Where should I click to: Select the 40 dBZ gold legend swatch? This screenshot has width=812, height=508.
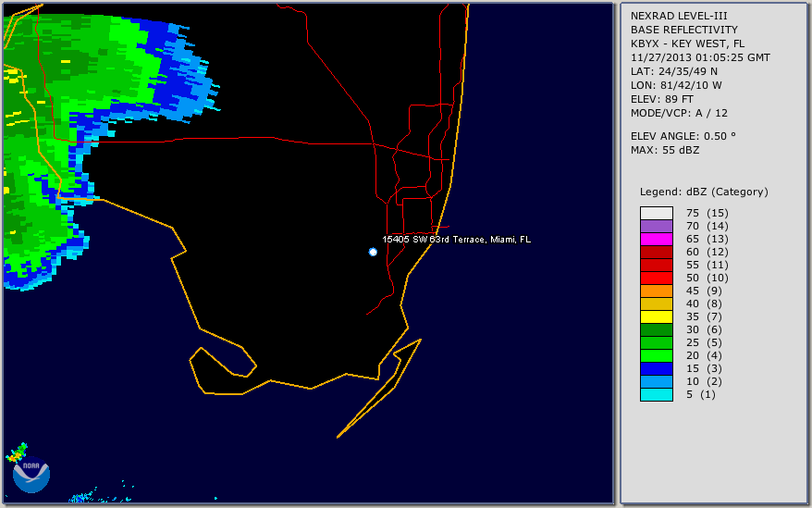tap(656, 304)
